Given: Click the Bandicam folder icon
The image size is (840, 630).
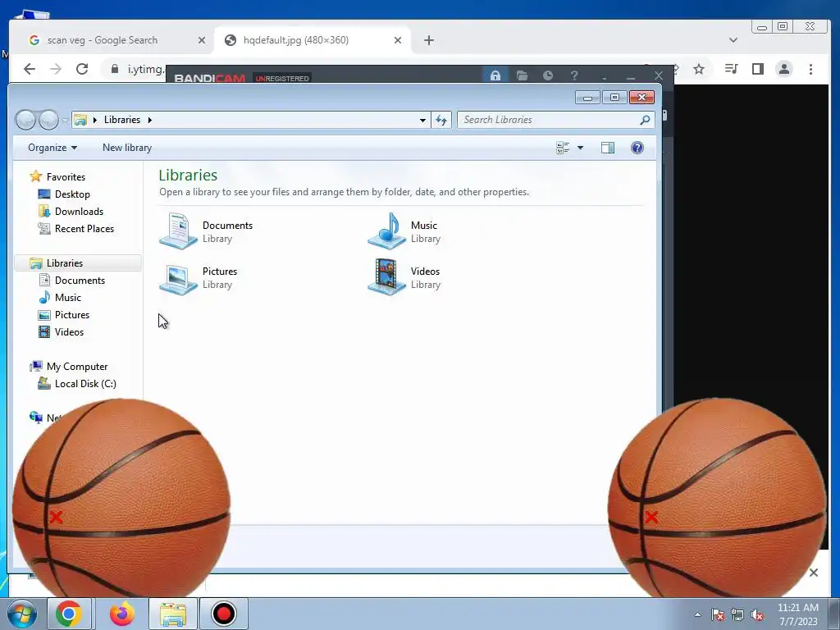Looking at the screenshot, I should pyautogui.click(x=522, y=75).
